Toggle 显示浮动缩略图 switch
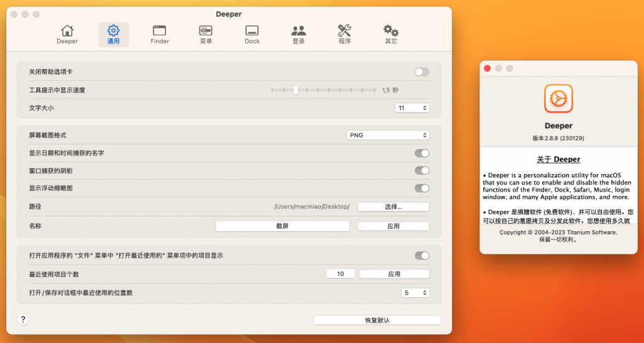Viewport: 644px width, 343px height. pyautogui.click(x=422, y=188)
